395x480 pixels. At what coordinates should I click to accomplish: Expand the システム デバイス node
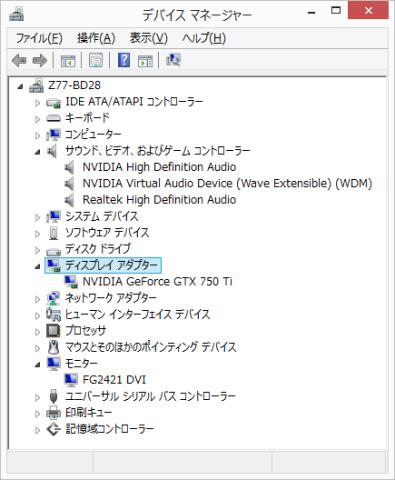pyautogui.click(x=37, y=217)
